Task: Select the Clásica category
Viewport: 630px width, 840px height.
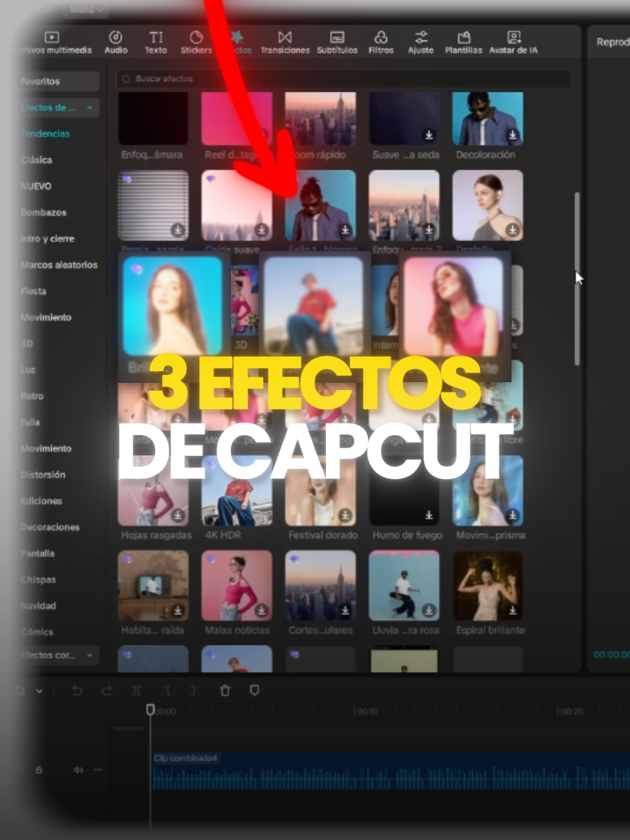Action: pyautogui.click(x=36, y=160)
